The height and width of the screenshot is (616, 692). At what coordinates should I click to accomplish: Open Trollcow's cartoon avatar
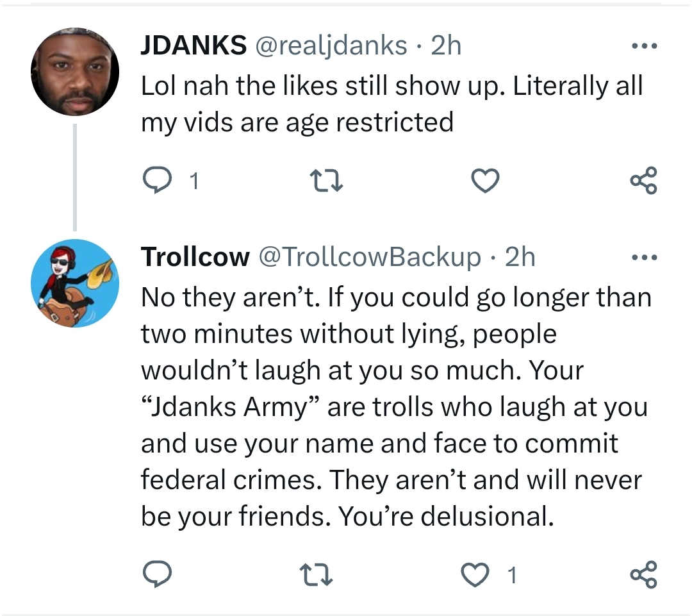[75, 283]
